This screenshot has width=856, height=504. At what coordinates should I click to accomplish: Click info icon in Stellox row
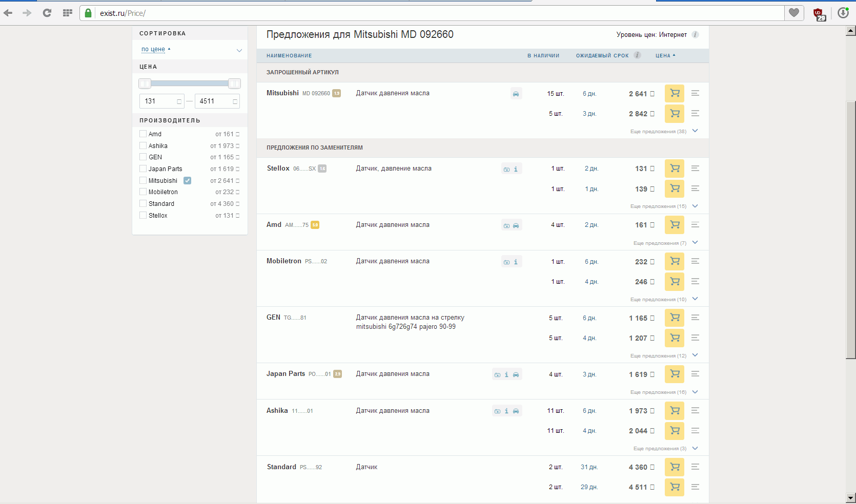click(x=516, y=169)
